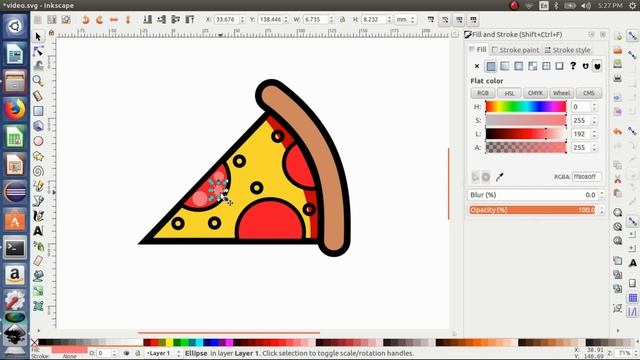Screen dimensions: 640x360
Task: Select the Pen Bezier tool
Action: pos(38,201)
